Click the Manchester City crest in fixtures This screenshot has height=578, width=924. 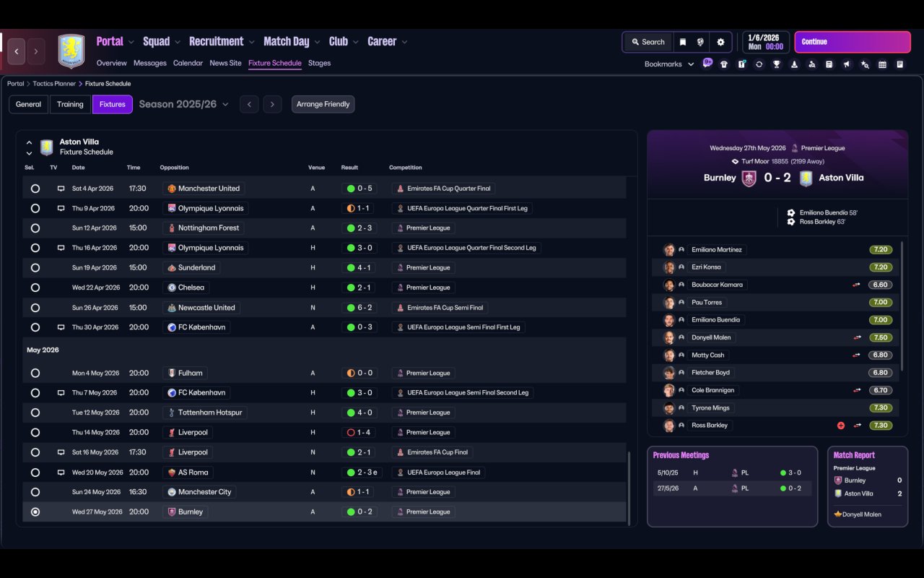click(x=172, y=492)
